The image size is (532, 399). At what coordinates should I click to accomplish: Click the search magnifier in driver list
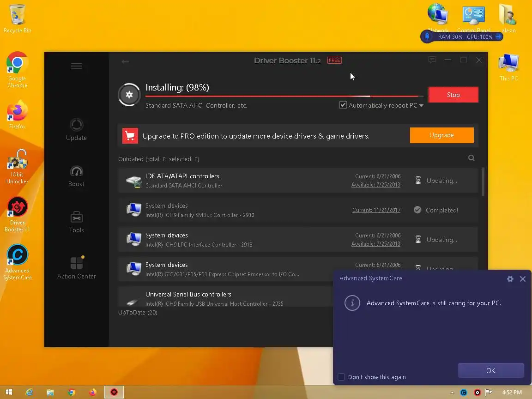471,158
